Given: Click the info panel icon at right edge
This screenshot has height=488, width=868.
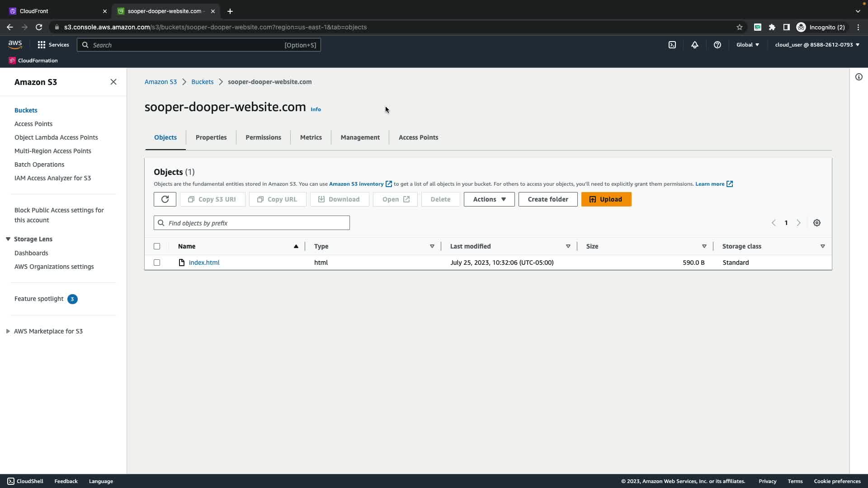Looking at the screenshot, I should click(859, 77).
